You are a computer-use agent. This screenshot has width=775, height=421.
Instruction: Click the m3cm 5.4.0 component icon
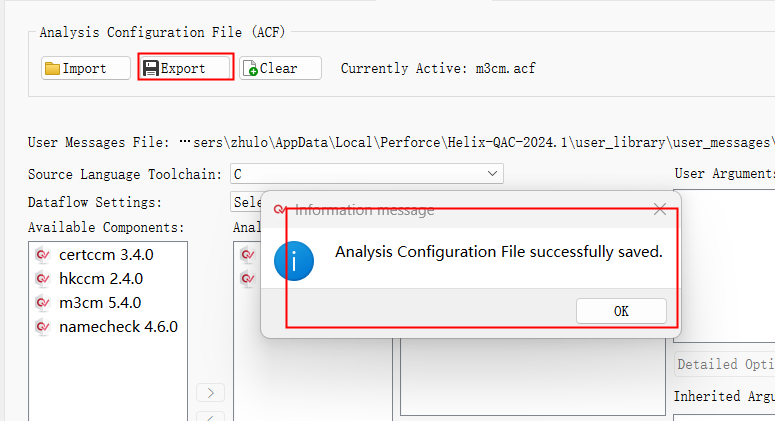[x=42, y=302]
